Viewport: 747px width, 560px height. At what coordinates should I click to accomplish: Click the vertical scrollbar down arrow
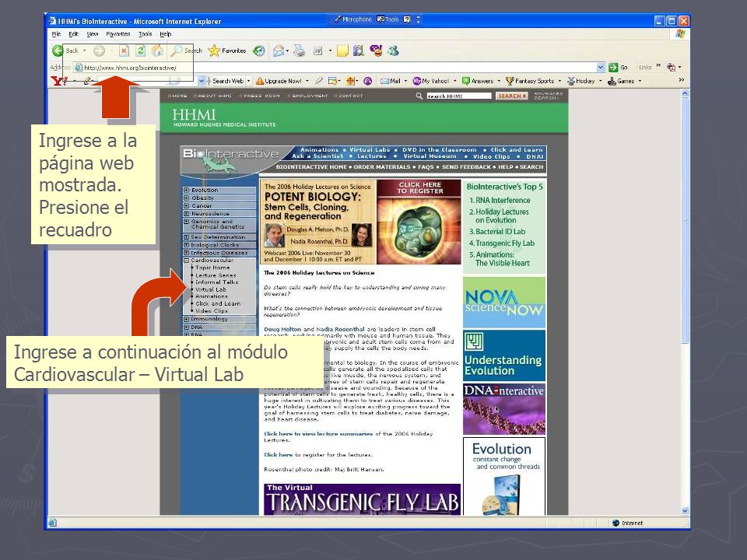(x=685, y=511)
